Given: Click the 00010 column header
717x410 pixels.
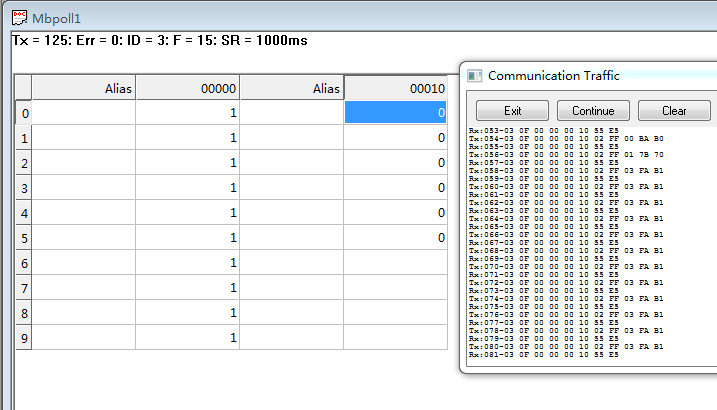Looking at the screenshot, I should click(395, 88).
